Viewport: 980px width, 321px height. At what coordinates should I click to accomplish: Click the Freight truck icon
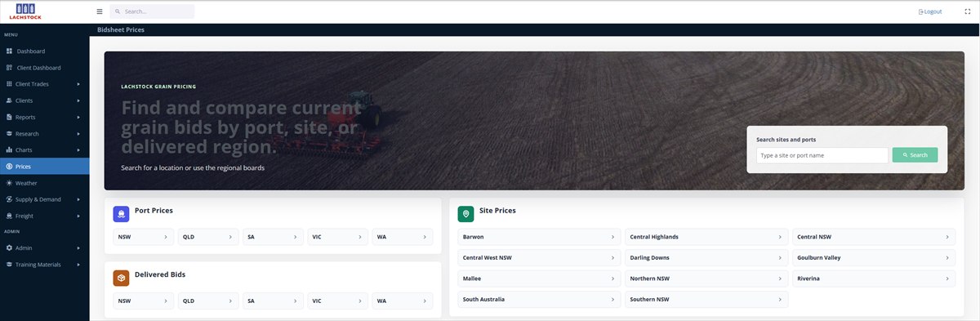(9, 216)
